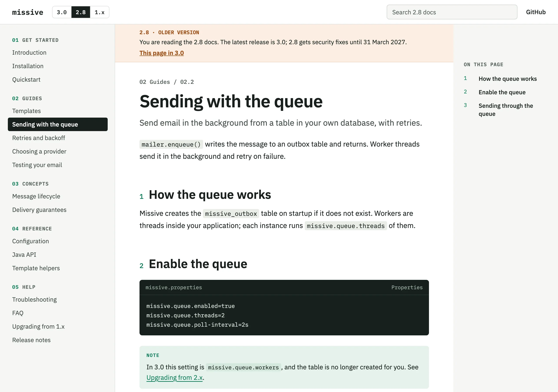Image resolution: width=558 pixels, height=392 pixels.
Task: Open the Introduction page
Action: tap(29, 52)
